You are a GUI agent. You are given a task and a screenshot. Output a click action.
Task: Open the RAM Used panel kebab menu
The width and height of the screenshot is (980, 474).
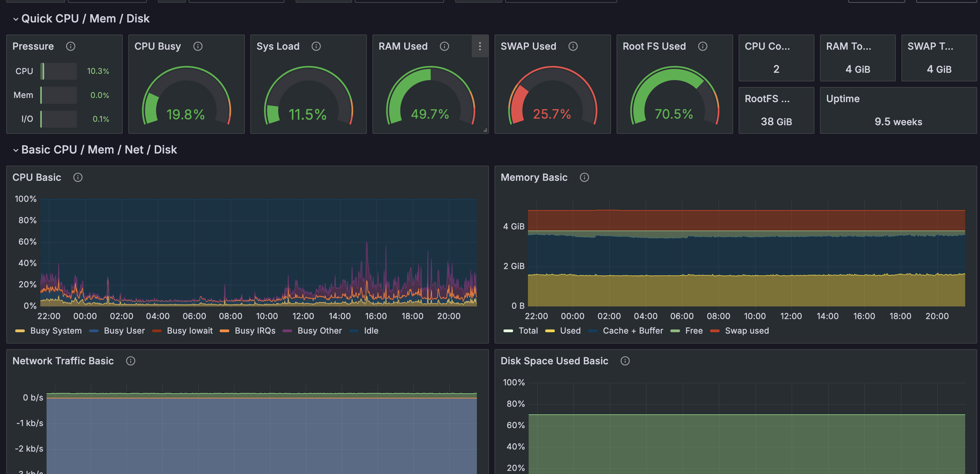(480, 46)
